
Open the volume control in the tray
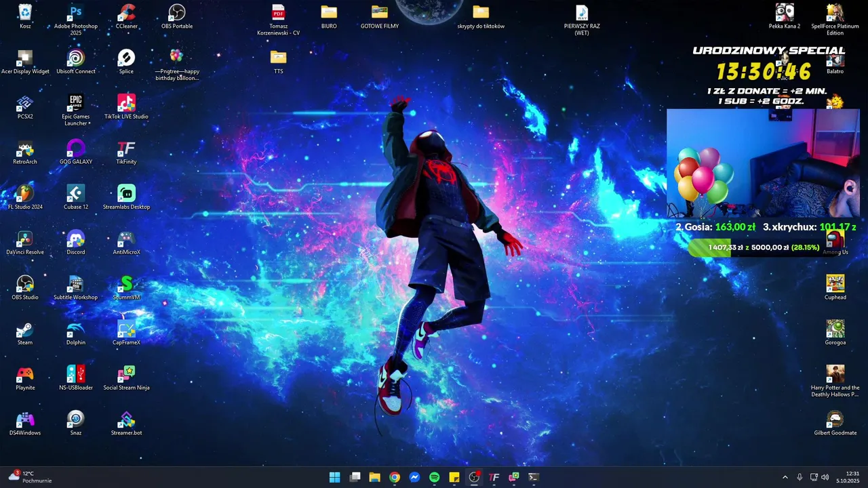coord(825,477)
